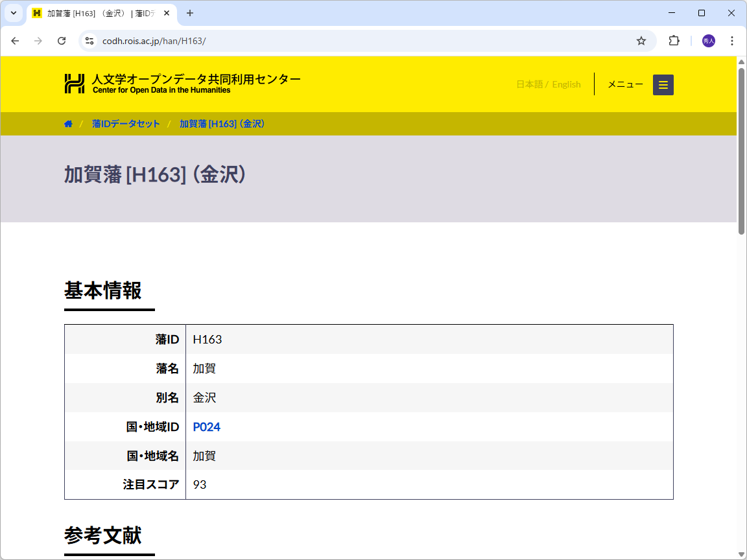Open 藩IDデータセット breadcrumb link
Viewport: 747px width, 560px height.
(x=126, y=124)
